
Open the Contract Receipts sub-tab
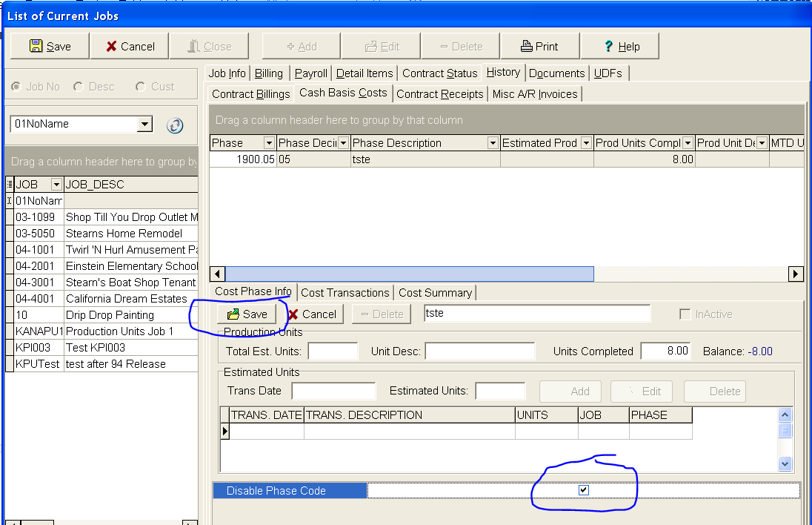(x=439, y=94)
